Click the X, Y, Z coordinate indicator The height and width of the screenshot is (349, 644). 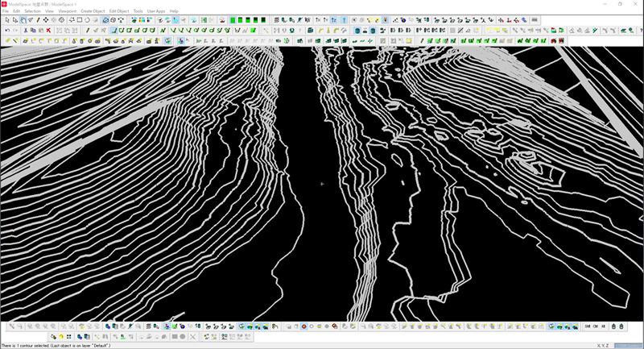602,345
